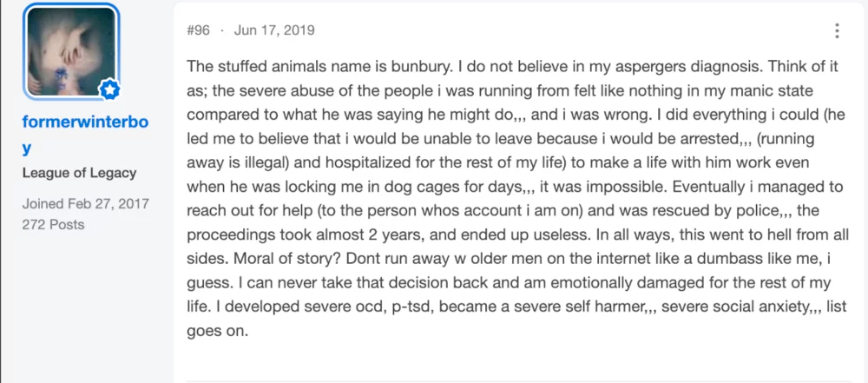Click the final words goes on.

[216, 331]
